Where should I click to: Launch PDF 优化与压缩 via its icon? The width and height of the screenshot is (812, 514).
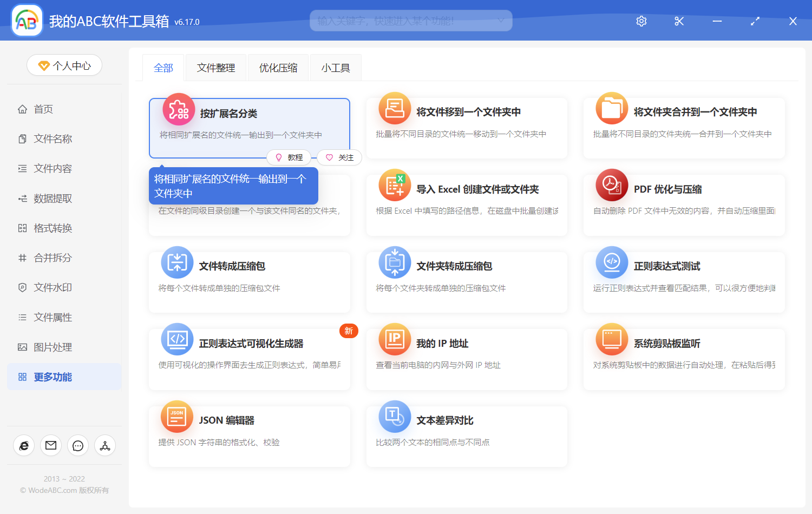point(611,185)
